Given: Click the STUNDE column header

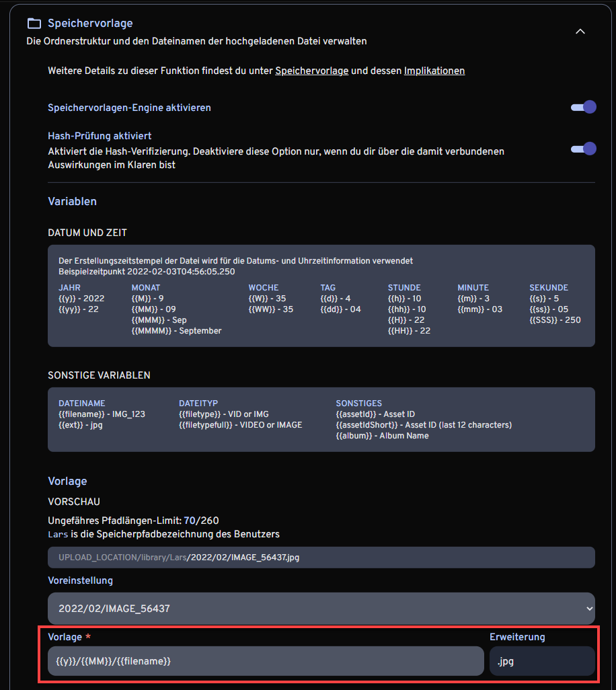Looking at the screenshot, I should pyautogui.click(x=404, y=288).
